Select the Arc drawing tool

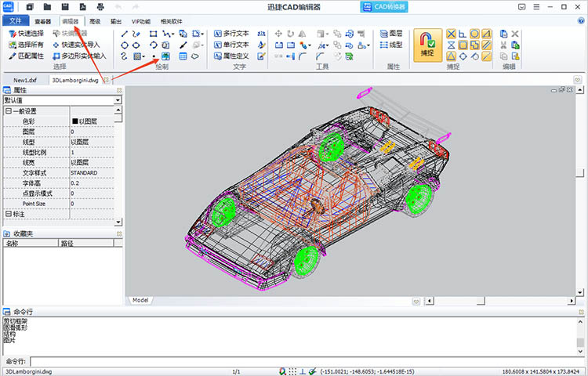(154, 45)
